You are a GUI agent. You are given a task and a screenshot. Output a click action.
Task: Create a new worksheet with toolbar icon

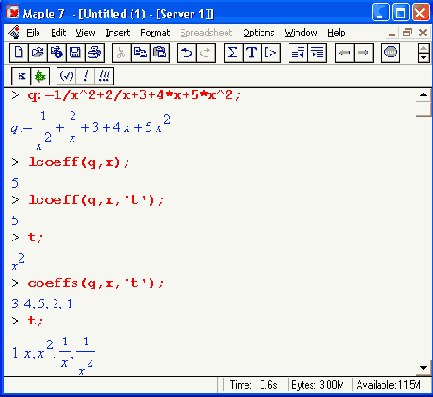[x=19, y=53]
